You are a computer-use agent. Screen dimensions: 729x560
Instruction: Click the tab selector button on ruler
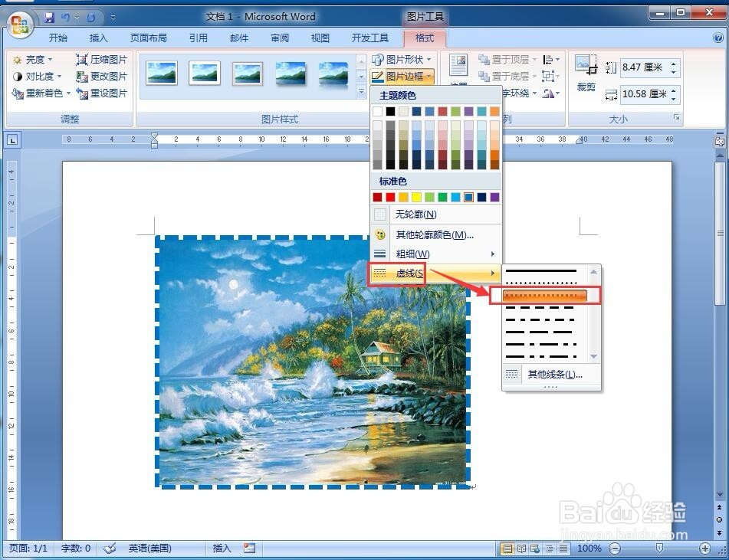coord(12,139)
